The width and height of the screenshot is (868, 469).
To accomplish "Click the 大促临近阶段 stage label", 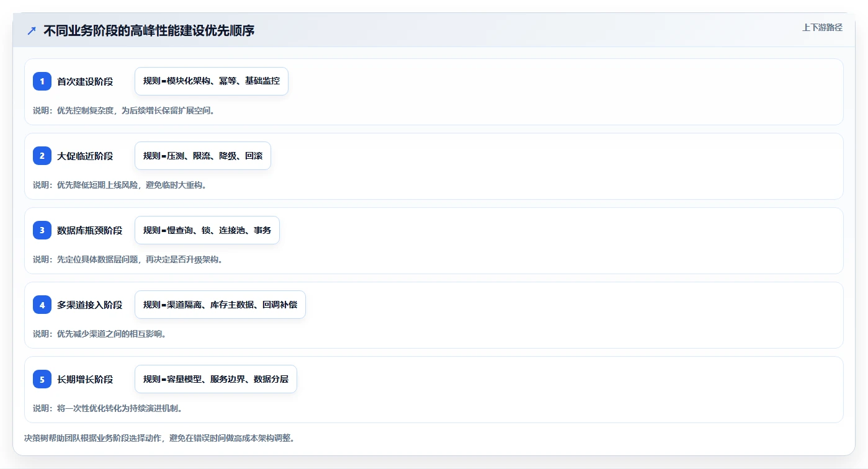I will point(85,156).
